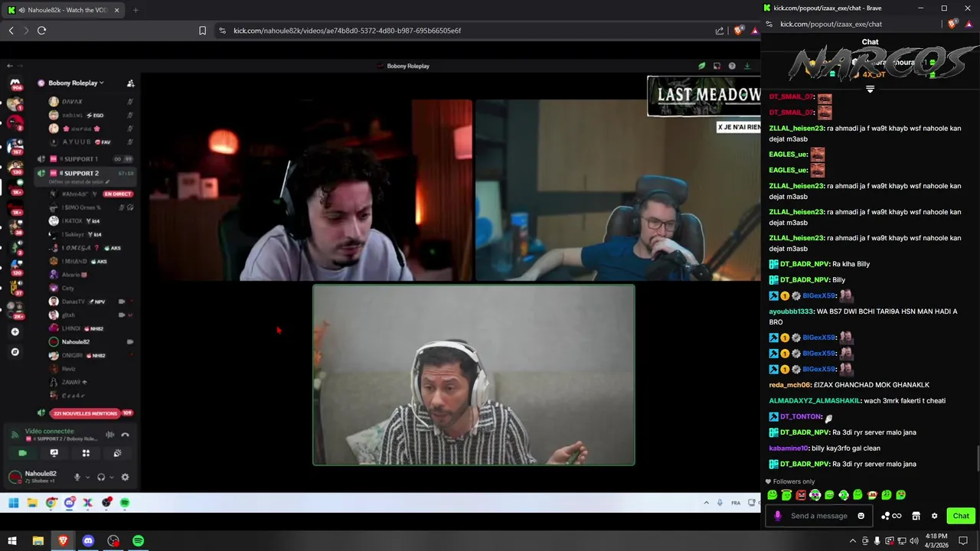Open Discord direct messages home icon
The width and height of the screenshot is (980, 551).
[x=15, y=83]
